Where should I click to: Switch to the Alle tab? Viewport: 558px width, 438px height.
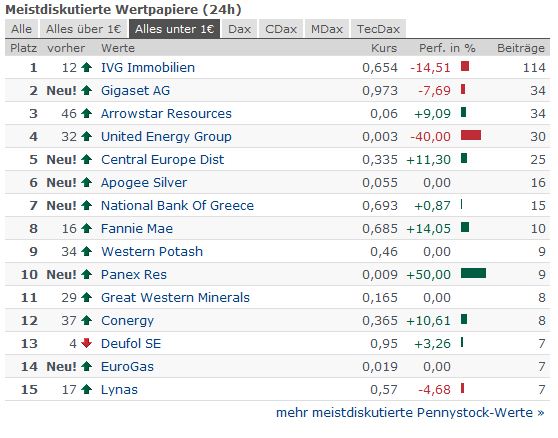coord(21,29)
